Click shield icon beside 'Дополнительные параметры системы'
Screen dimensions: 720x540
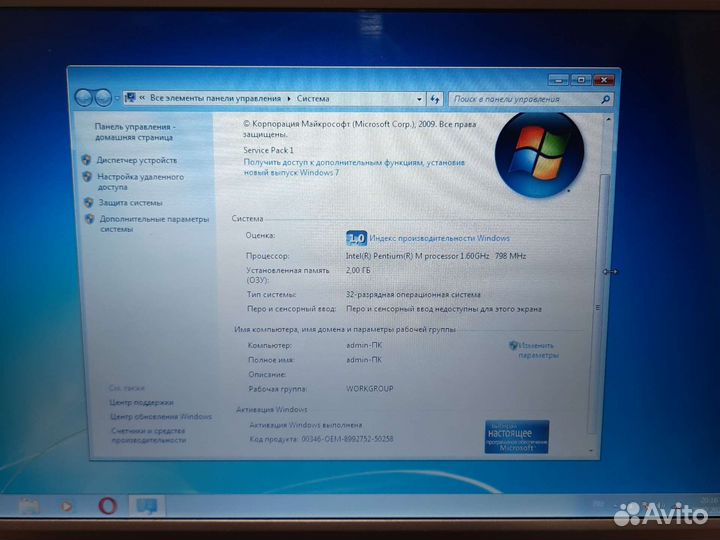coord(90,219)
